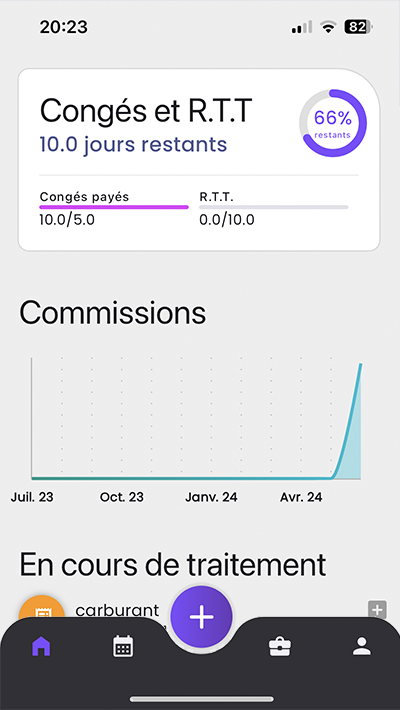Select the Congés payés progress bar
Image resolution: width=400 pixels, height=710 pixels.
click(x=114, y=207)
